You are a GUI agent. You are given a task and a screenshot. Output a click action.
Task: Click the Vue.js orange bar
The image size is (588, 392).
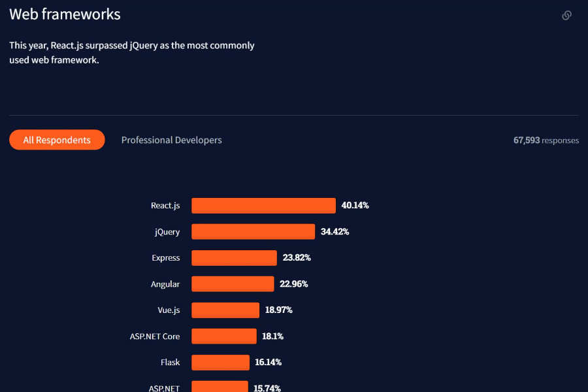(225, 310)
